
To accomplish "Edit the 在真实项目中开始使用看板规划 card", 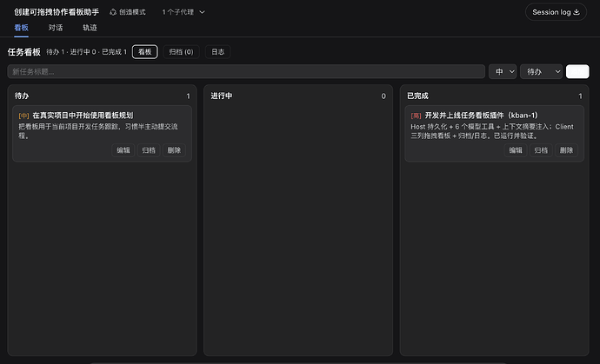I will (123, 150).
